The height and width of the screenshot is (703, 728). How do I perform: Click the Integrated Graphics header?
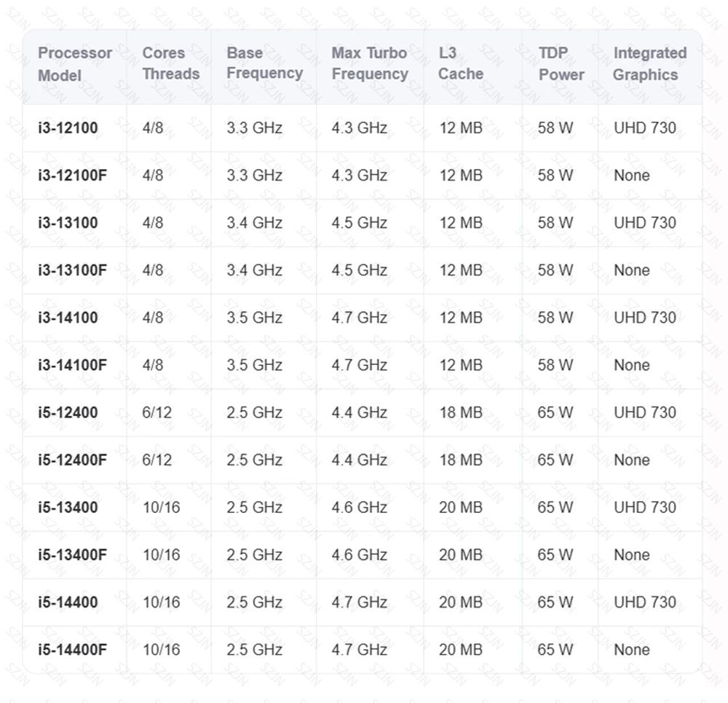tap(649, 63)
